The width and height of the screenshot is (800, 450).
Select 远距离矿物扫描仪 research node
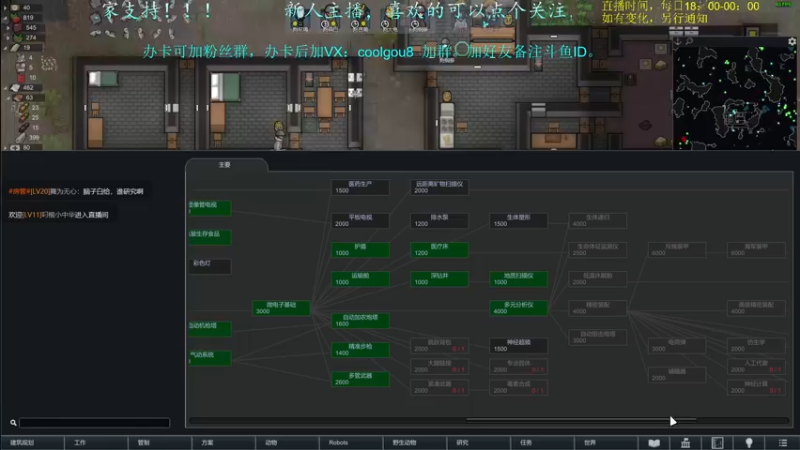pos(439,187)
